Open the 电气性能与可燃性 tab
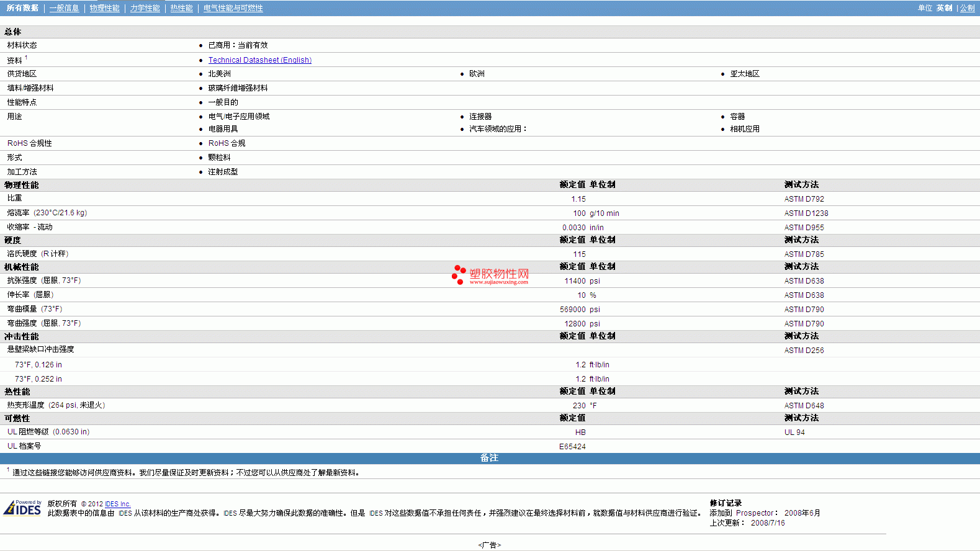 [x=233, y=8]
